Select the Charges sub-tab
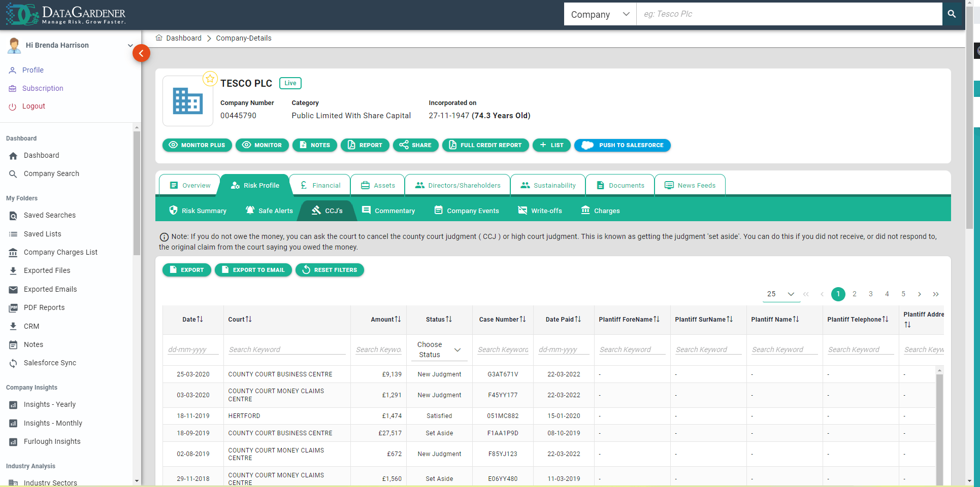 [x=600, y=211]
